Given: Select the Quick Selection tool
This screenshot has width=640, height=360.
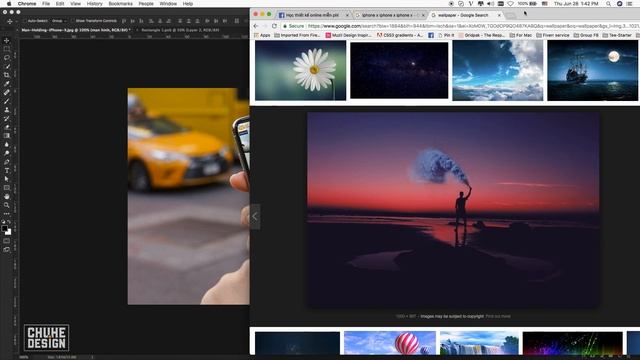Looking at the screenshot, I should coord(7,66).
